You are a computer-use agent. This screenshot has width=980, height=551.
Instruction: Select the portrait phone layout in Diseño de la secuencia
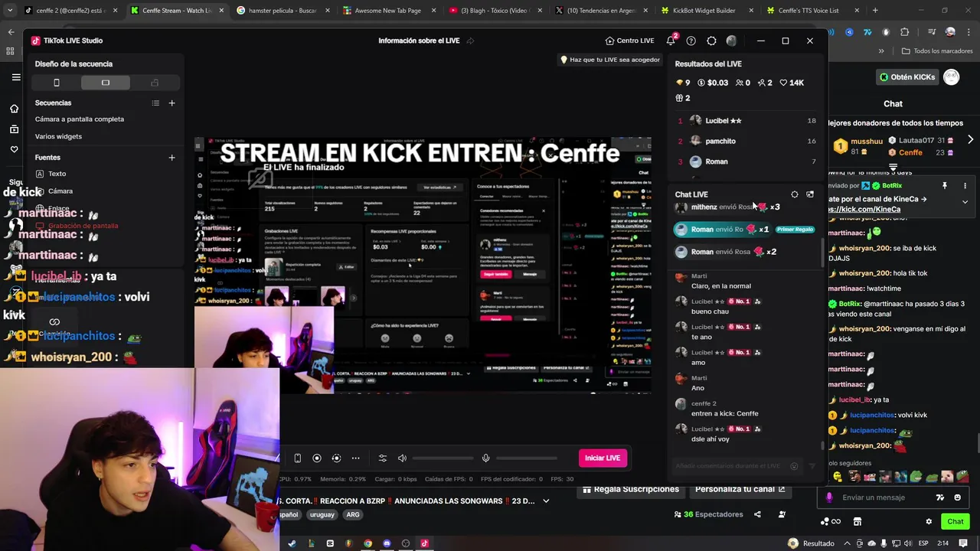tap(57, 83)
